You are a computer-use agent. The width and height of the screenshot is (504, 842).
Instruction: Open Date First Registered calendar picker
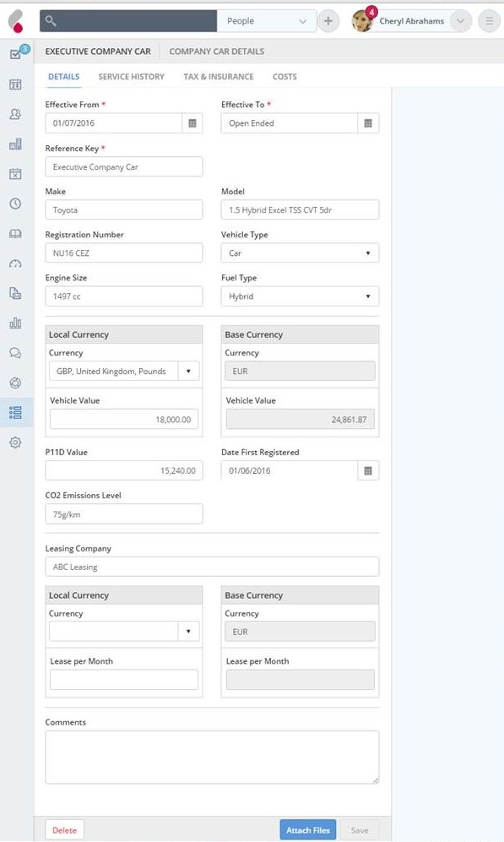click(368, 471)
